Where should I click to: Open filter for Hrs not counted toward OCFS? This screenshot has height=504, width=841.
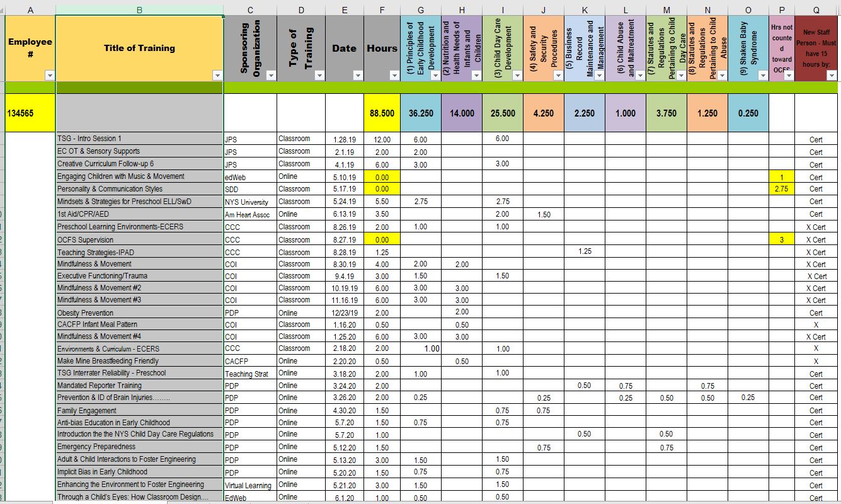click(x=789, y=76)
